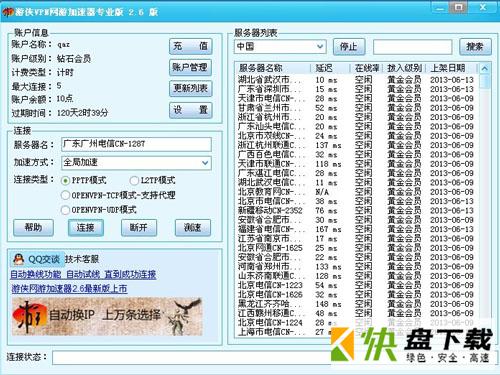Select server row 浙江省杭州市 20 ms

tap(356, 117)
